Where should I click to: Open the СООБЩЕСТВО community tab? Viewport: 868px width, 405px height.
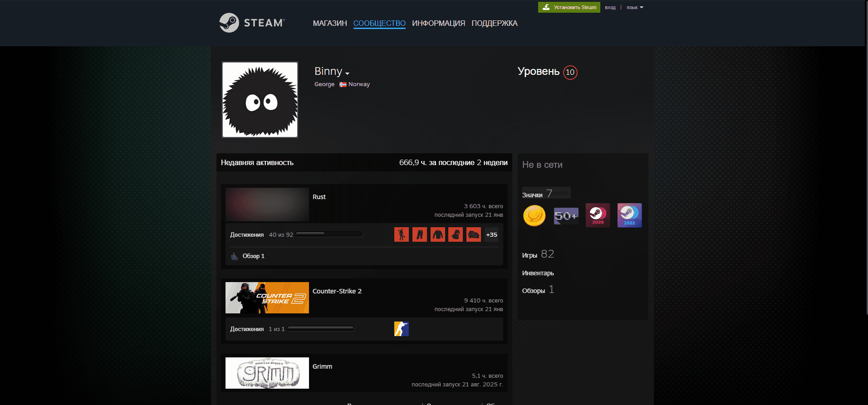click(x=379, y=23)
